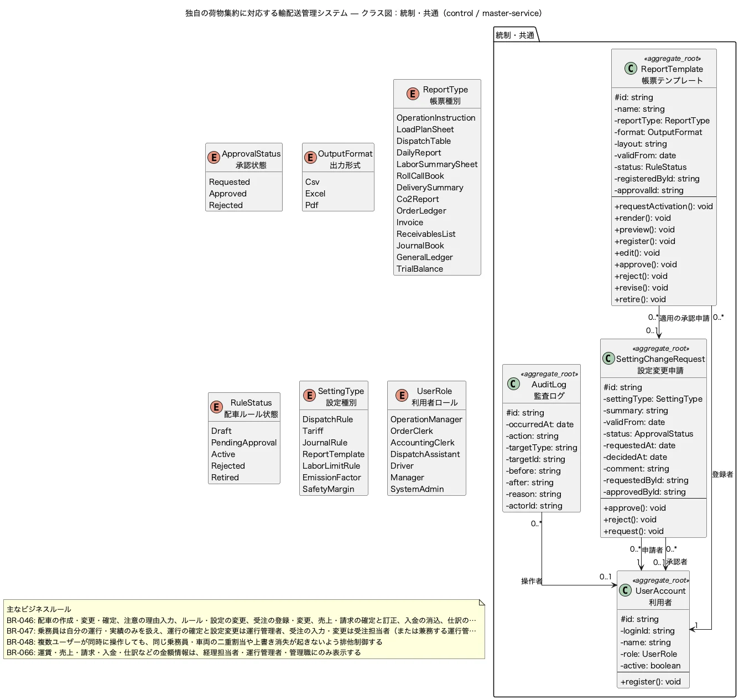The height and width of the screenshot is (700, 739).
Task: Click the enum icon next to RuleStatus
Action: pos(217,407)
